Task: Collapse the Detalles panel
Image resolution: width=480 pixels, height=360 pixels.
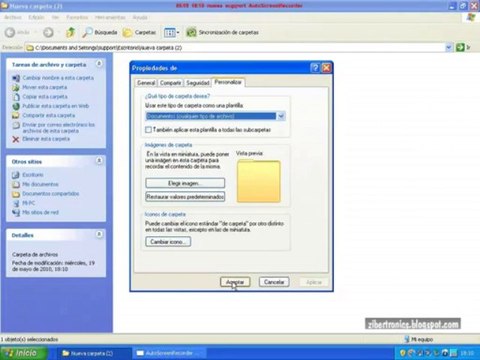Action: click(x=99, y=234)
